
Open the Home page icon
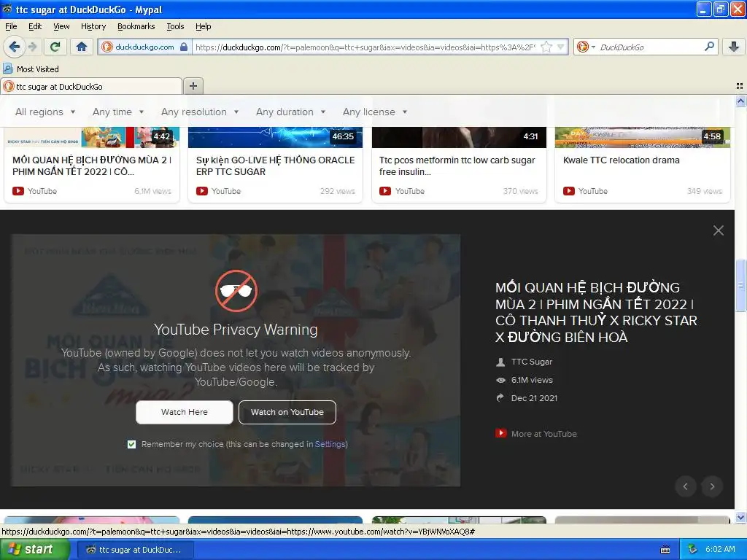[x=82, y=47]
